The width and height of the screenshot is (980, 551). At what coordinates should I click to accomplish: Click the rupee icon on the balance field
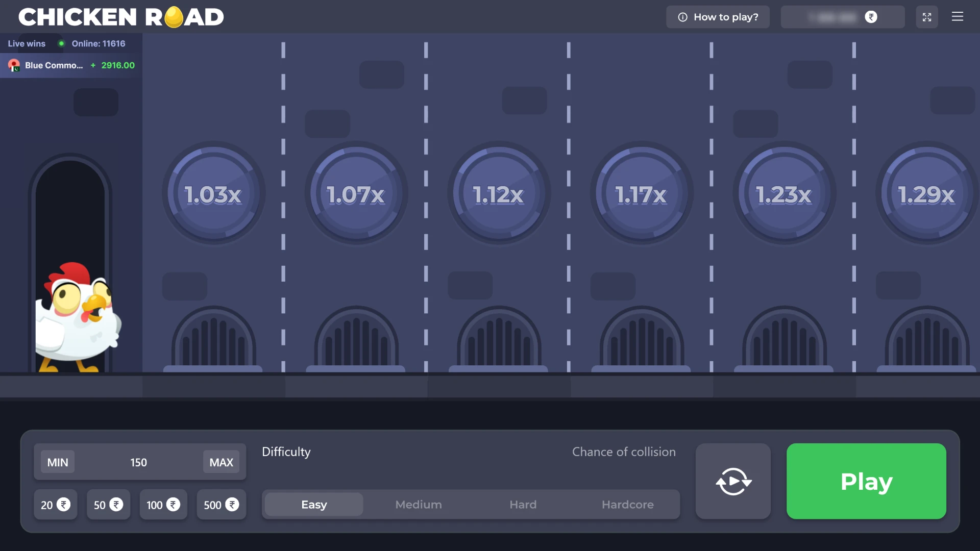(871, 17)
